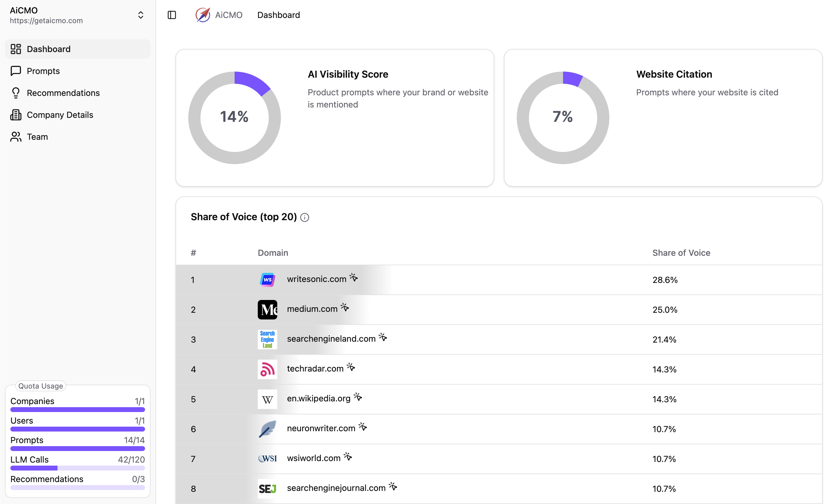Open the searchengineland.com domain link
This screenshot has height=504, width=840.
(331, 339)
